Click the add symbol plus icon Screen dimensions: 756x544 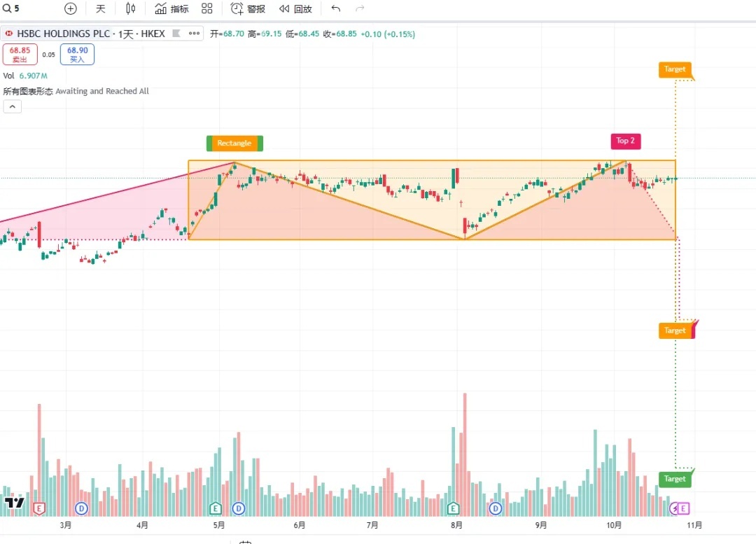[70, 9]
